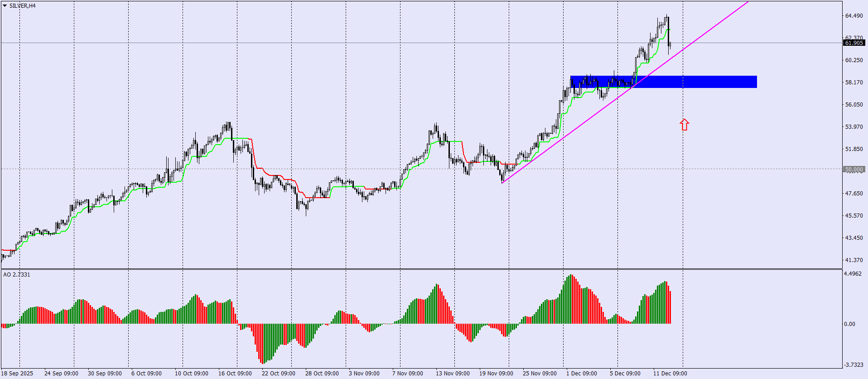Image resolution: width=868 pixels, height=379 pixels.
Task: Click the 13 Nov 09:00 time label
Action: [x=453, y=374]
